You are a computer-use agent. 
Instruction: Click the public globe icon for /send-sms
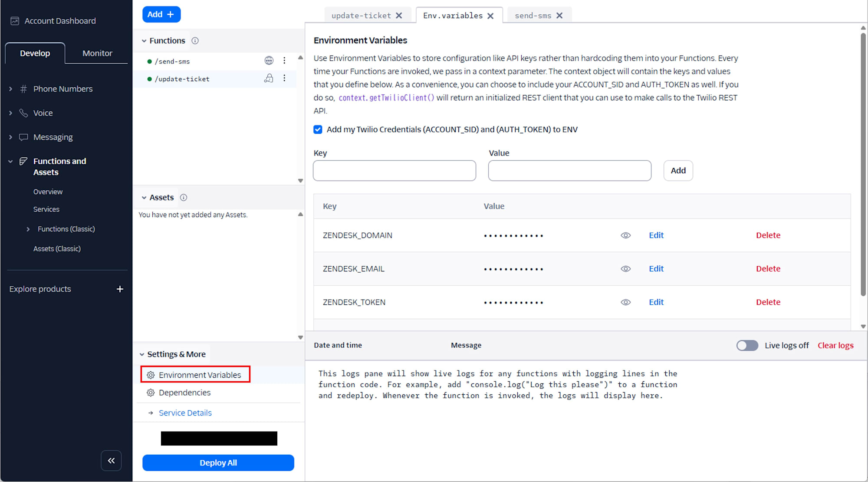click(269, 61)
